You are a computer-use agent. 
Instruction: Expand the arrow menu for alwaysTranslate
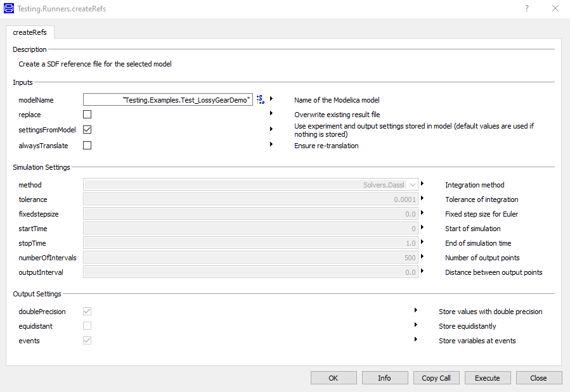pyautogui.click(x=271, y=144)
